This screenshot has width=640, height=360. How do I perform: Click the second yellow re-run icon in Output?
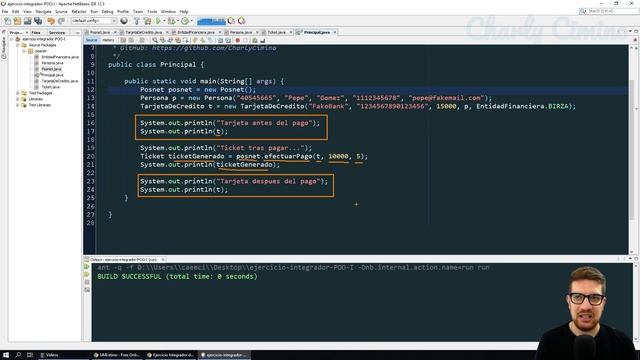coord(87,274)
